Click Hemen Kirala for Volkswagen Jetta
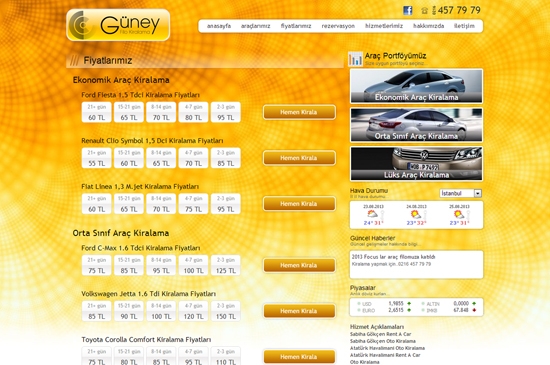Image resolution: width=550 pixels, height=365 pixels. coord(299,311)
